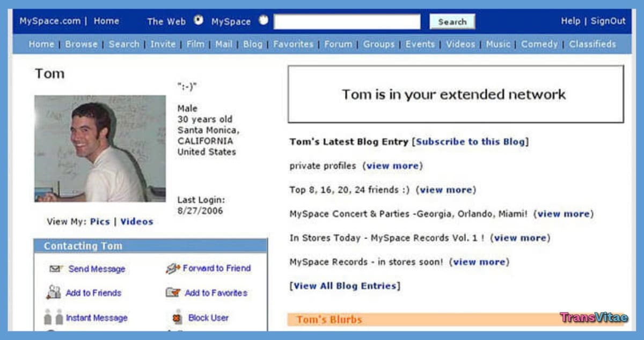View more of private profiles entry
This screenshot has height=340, width=644.
392,166
